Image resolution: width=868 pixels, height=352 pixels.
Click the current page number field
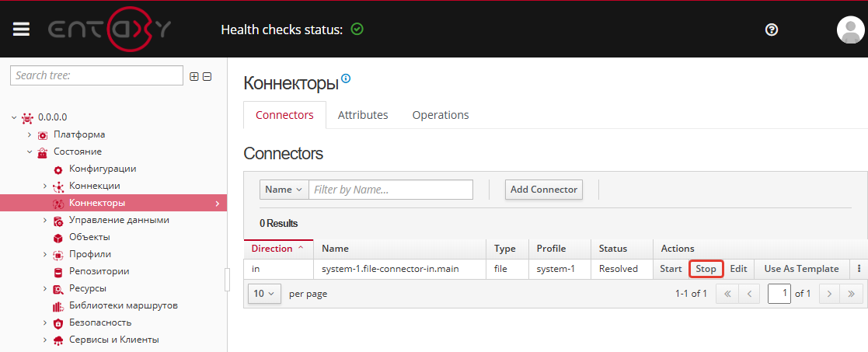(779, 294)
